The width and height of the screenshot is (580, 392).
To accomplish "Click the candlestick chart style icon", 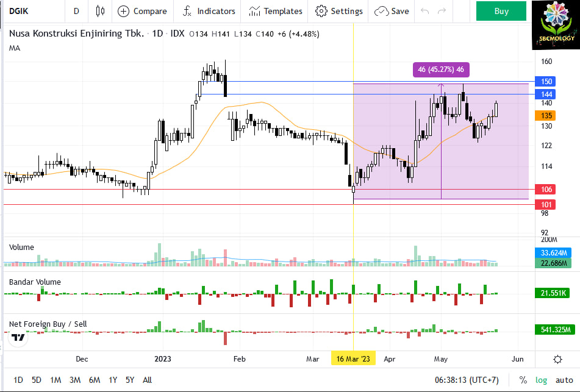I will pos(100,11).
